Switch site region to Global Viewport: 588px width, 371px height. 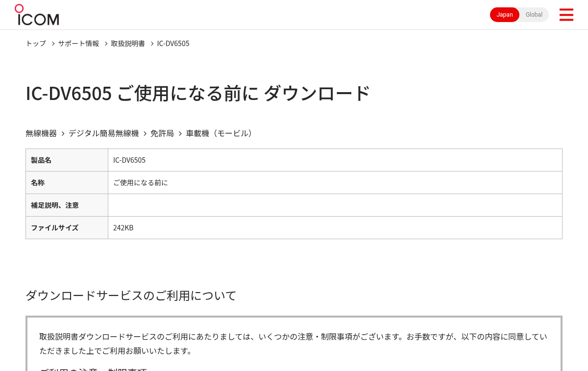point(534,15)
